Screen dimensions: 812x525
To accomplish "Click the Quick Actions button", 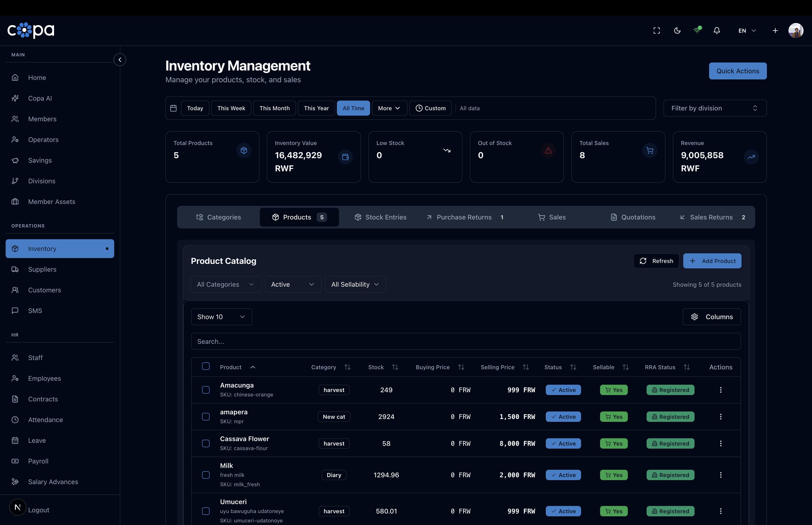I will tap(738, 71).
